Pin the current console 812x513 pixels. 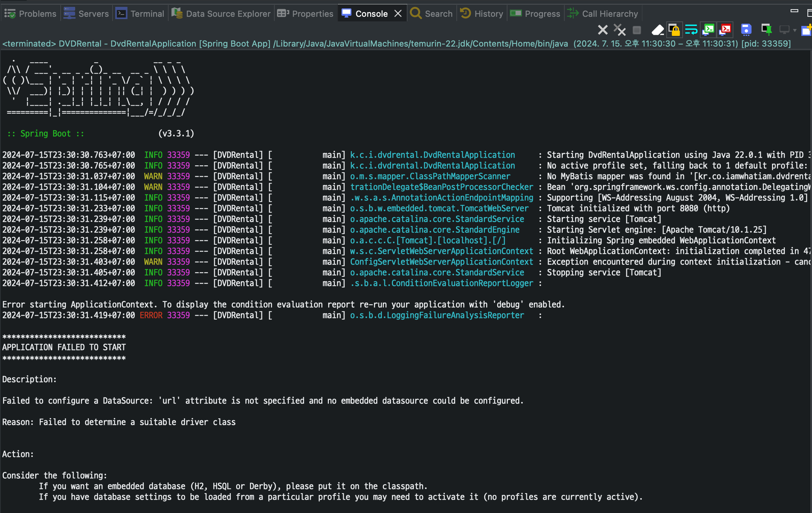point(766,30)
